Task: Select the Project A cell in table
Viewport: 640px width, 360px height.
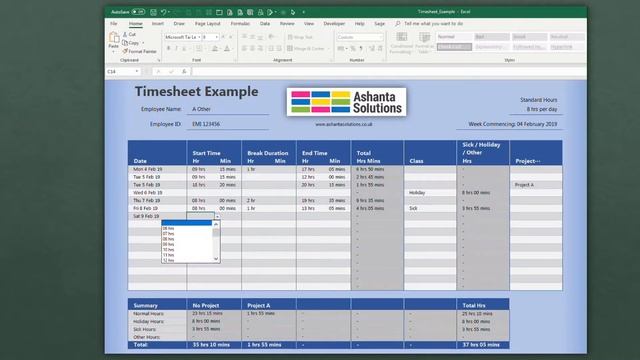Action: tap(536, 185)
